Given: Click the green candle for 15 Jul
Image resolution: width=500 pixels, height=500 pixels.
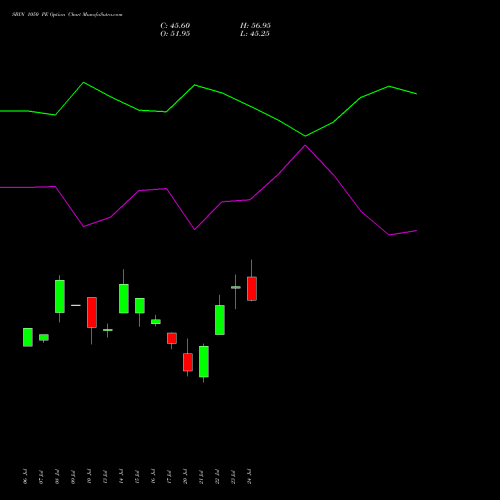Looking at the screenshot, I should [x=140, y=306].
